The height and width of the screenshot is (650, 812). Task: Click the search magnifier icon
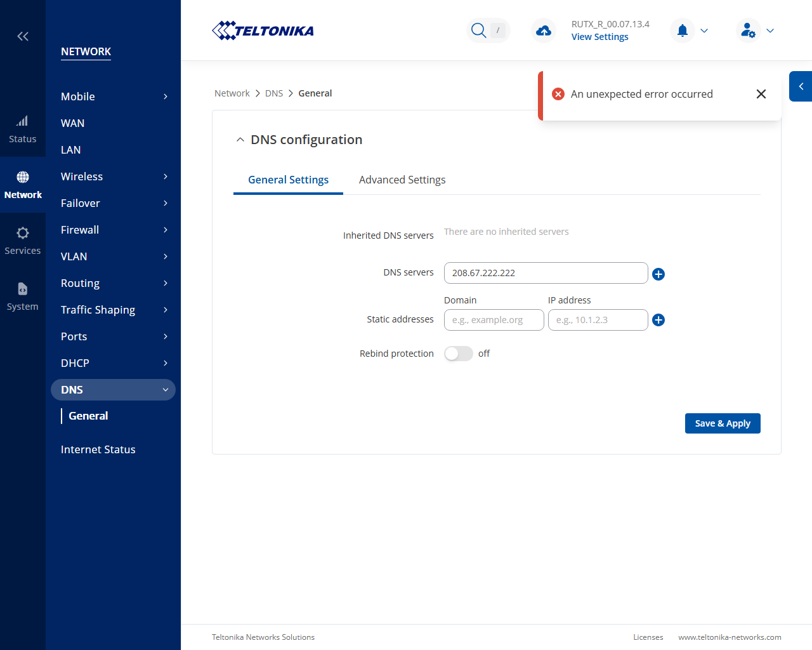479,30
